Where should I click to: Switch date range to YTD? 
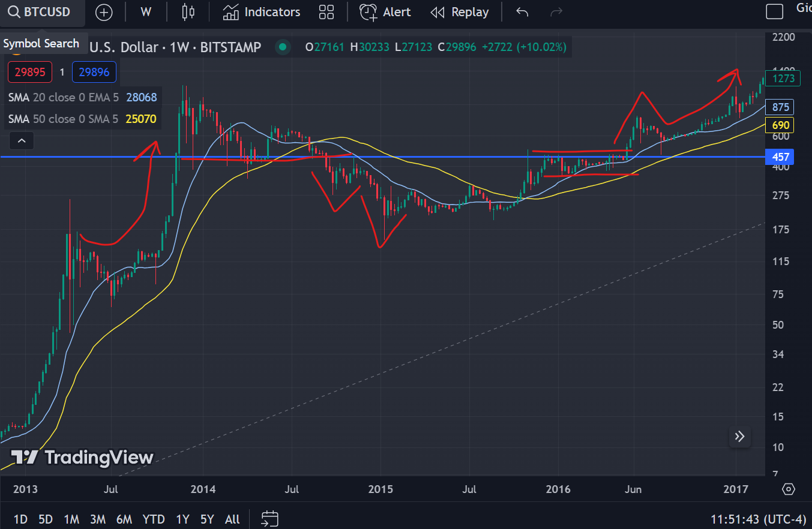pyautogui.click(x=153, y=519)
